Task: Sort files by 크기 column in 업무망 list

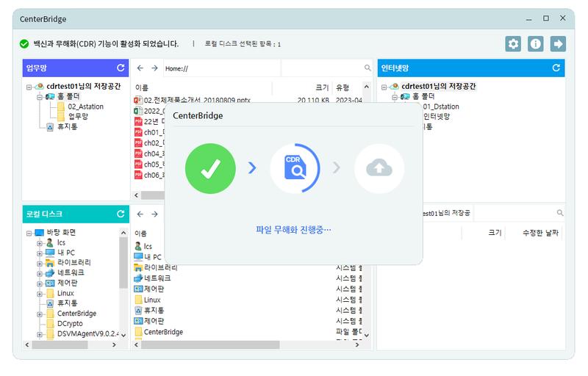Action: point(322,87)
